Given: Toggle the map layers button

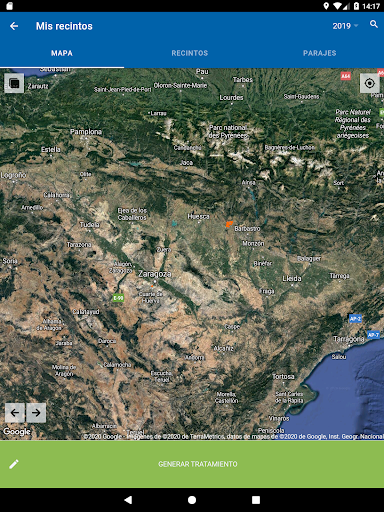Looking at the screenshot, I should click(14, 83).
